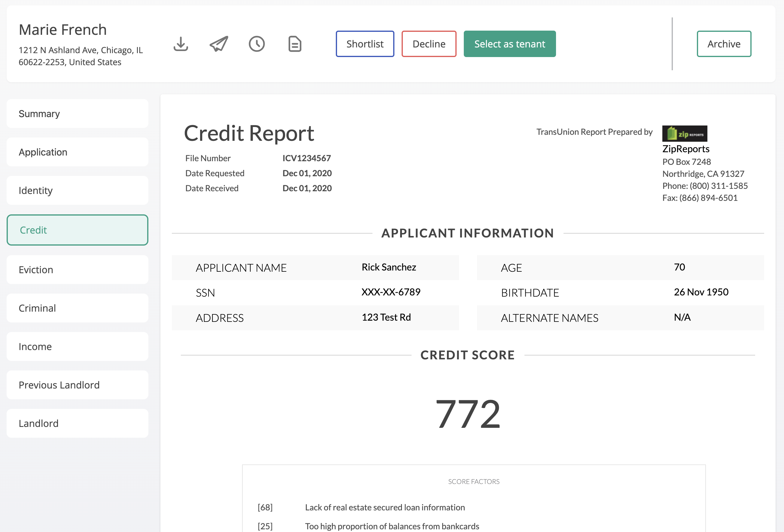This screenshot has height=532, width=784.
Task: Click the document notes icon
Action: pos(295,44)
